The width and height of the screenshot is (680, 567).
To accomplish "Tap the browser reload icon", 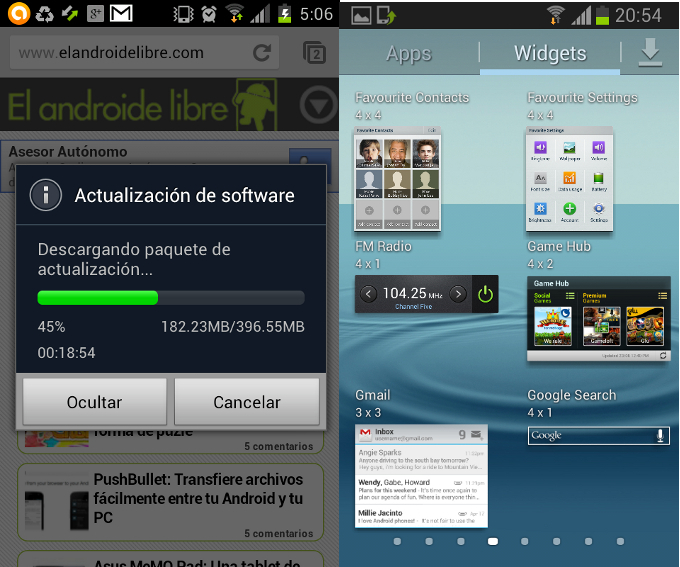I will 262,53.
